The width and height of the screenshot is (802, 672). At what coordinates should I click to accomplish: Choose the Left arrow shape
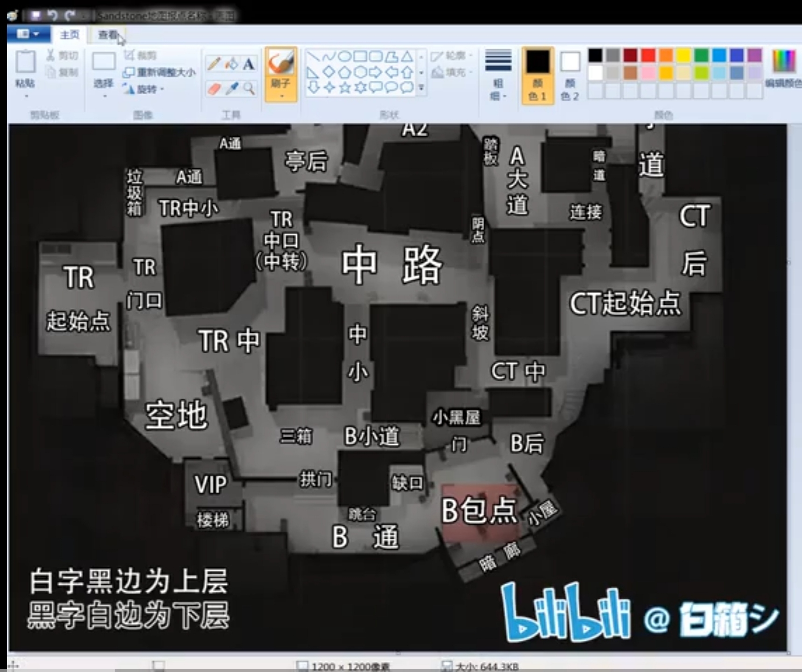[x=391, y=72]
